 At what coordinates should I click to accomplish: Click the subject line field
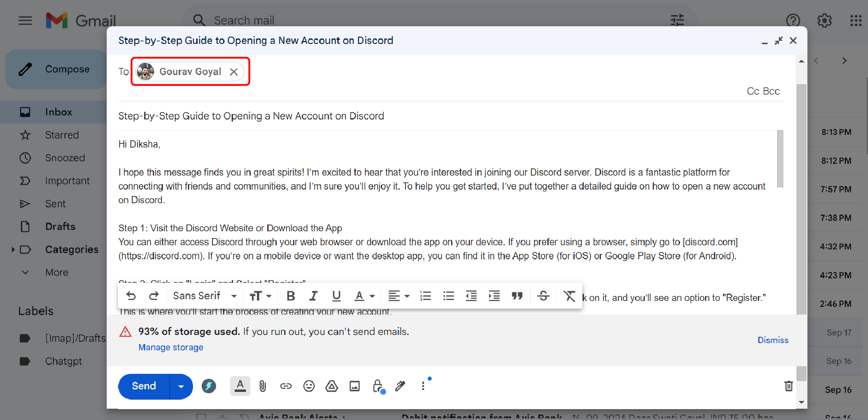pos(451,116)
